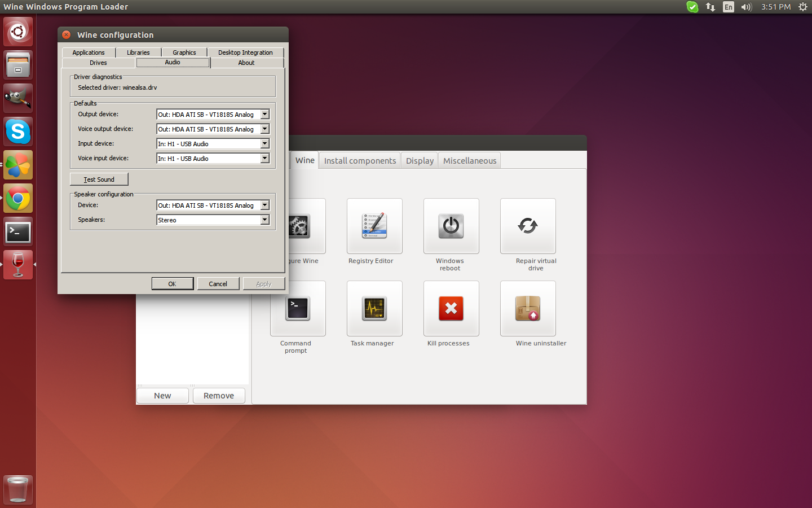This screenshot has height=508, width=812.
Task: Click OK in Wine configuration
Action: [x=173, y=283]
